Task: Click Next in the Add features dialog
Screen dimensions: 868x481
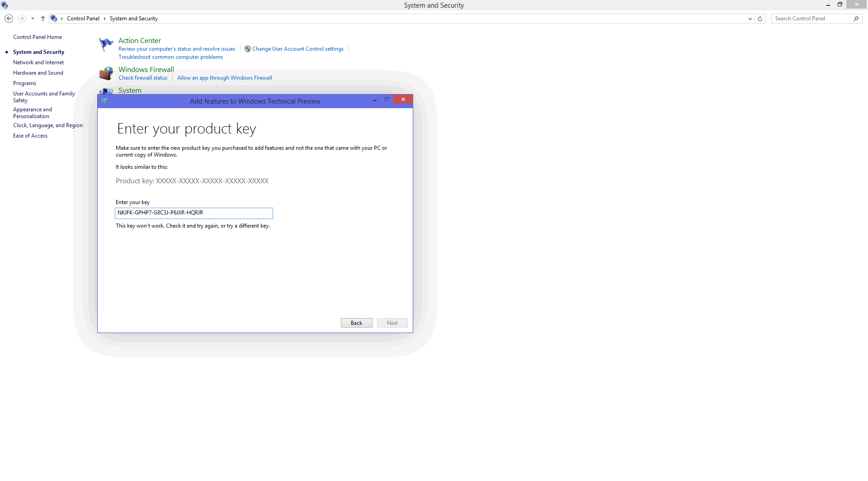Action: (x=392, y=323)
